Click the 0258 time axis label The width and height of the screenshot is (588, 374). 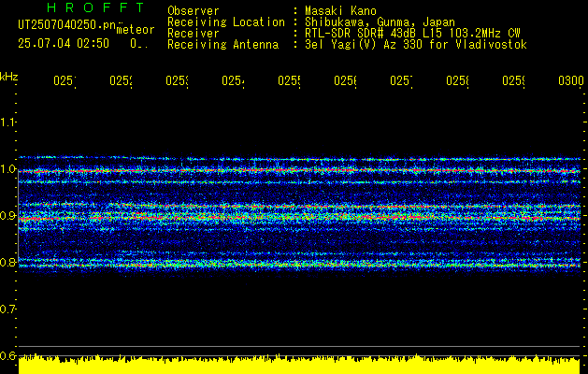click(457, 81)
